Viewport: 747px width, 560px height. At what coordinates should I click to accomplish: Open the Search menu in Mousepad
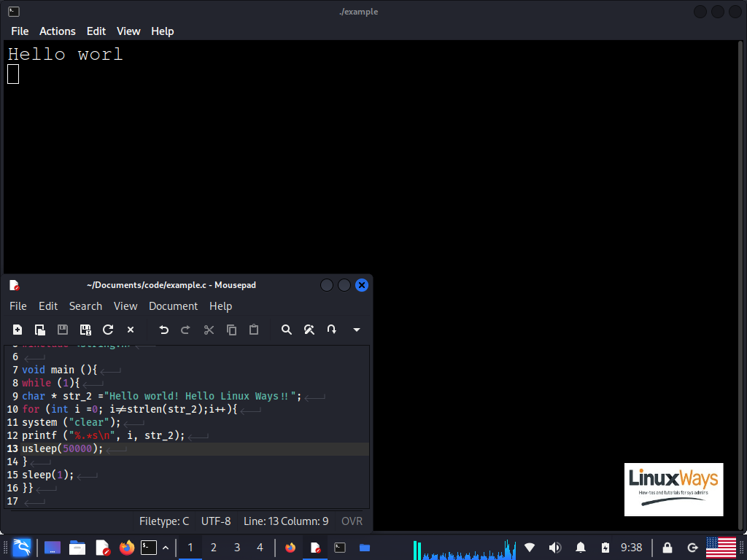pos(85,306)
